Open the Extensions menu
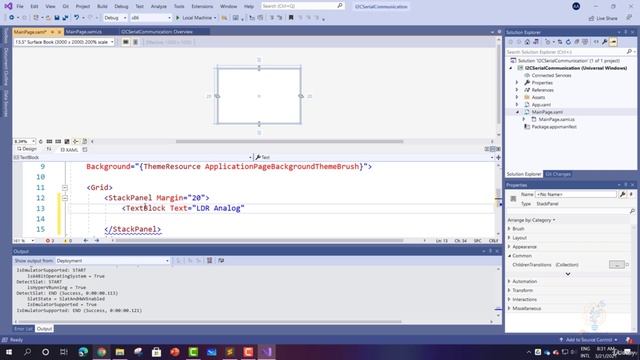 point(202,7)
